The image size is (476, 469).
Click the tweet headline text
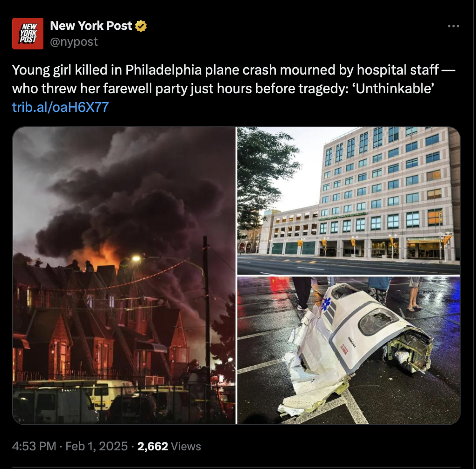tap(234, 79)
